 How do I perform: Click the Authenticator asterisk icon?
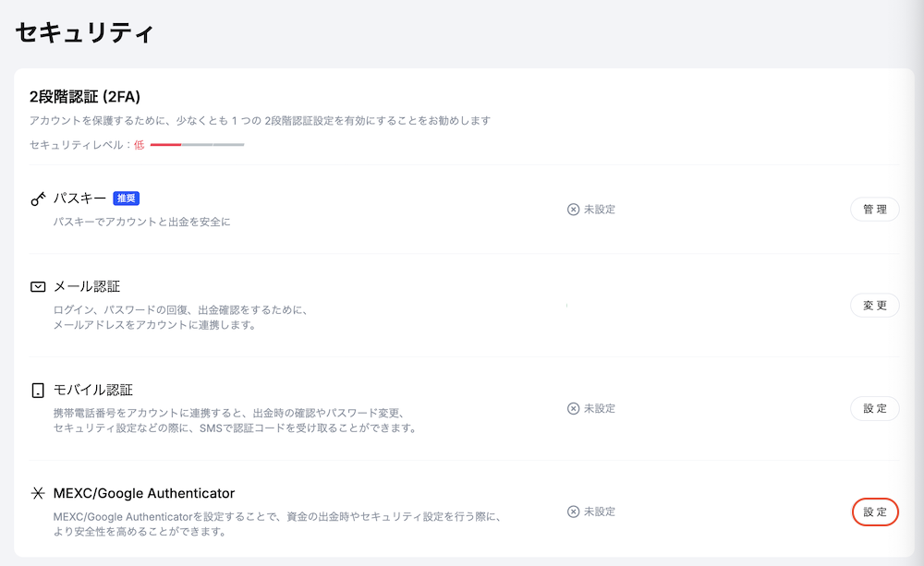(x=38, y=494)
